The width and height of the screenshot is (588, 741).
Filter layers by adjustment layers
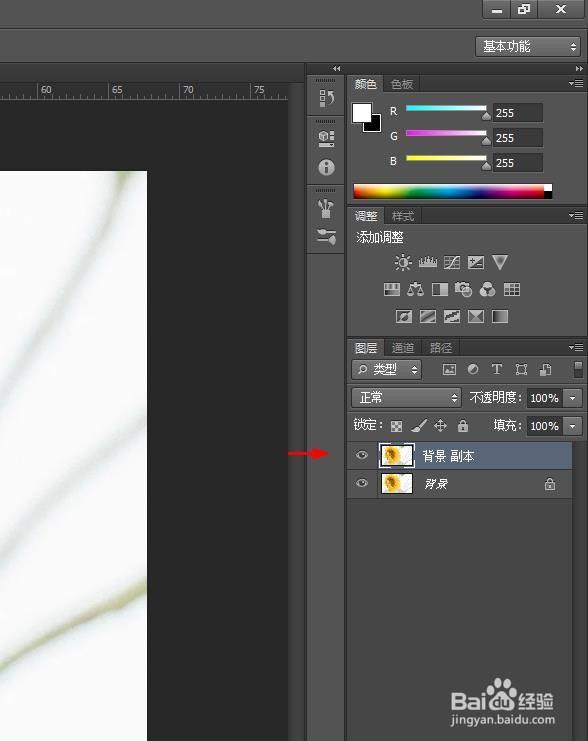473,370
